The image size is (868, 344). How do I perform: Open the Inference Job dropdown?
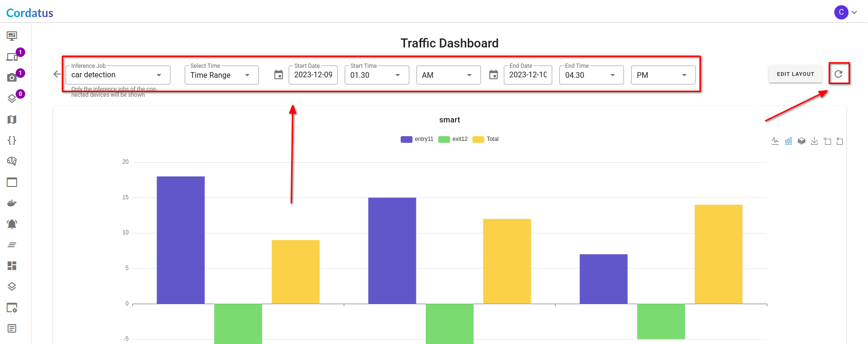coord(118,75)
